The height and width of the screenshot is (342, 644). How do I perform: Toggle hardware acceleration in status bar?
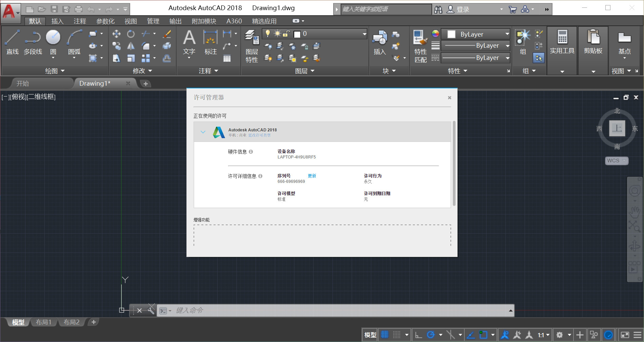(x=608, y=335)
